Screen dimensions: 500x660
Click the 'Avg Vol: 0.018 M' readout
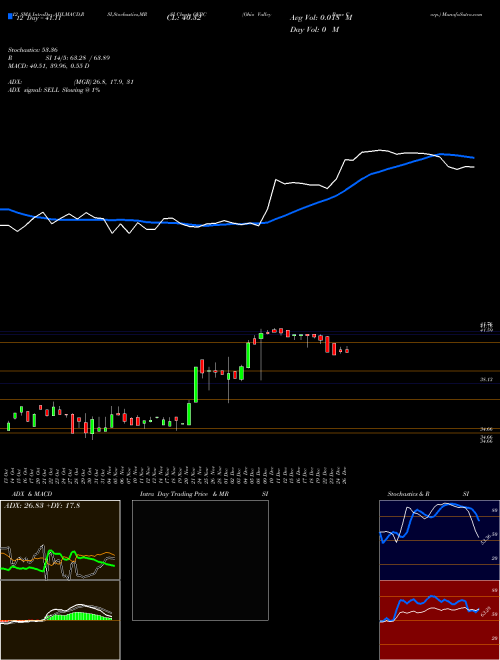(321, 18)
